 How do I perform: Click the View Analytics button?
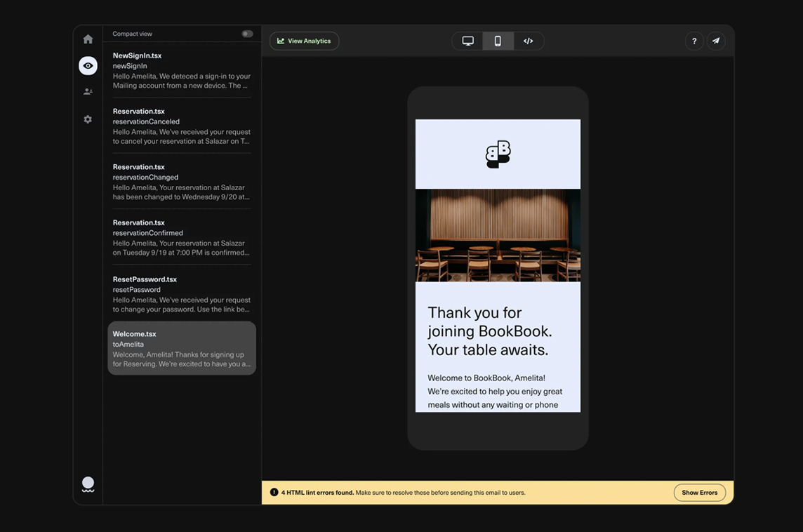tap(304, 41)
